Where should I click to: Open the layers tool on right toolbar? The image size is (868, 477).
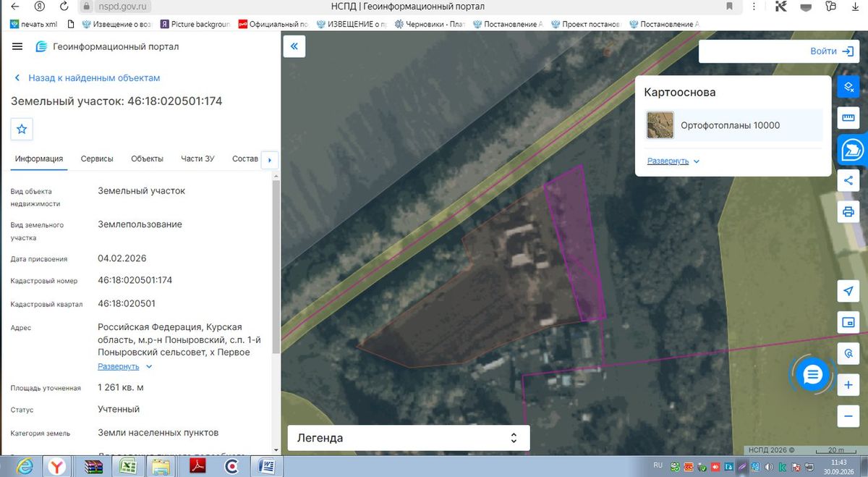(x=848, y=87)
